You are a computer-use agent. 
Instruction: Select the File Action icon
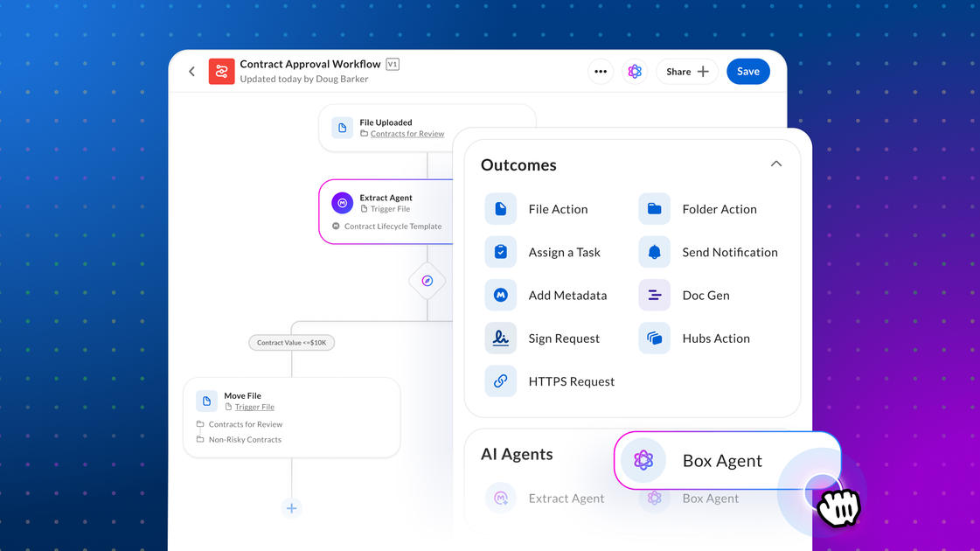[501, 209]
